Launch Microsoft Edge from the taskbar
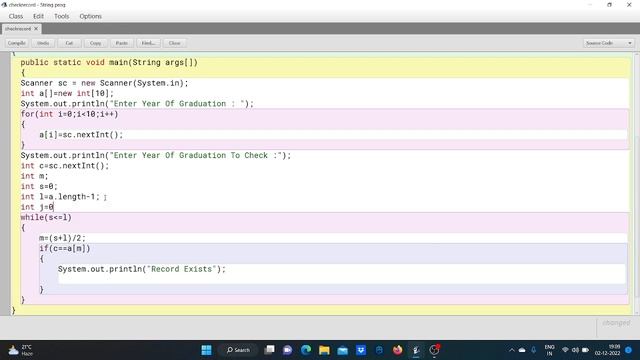This screenshot has width=640, height=360. click(x=306, y=350)
